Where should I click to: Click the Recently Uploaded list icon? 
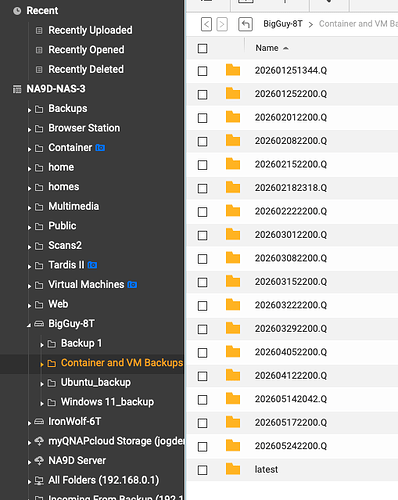[x=39, y=31]
